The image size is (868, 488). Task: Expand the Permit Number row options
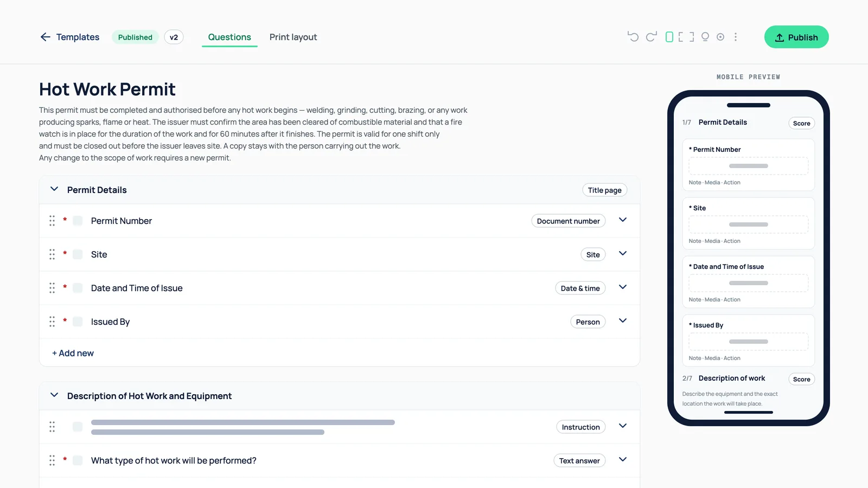(623, 220)
